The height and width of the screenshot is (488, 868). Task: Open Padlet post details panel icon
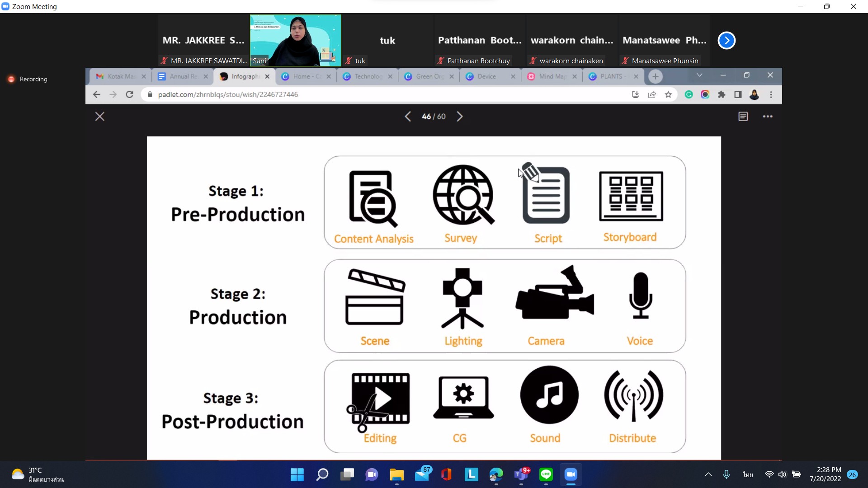pyautogui.click(x=743, y=117)
